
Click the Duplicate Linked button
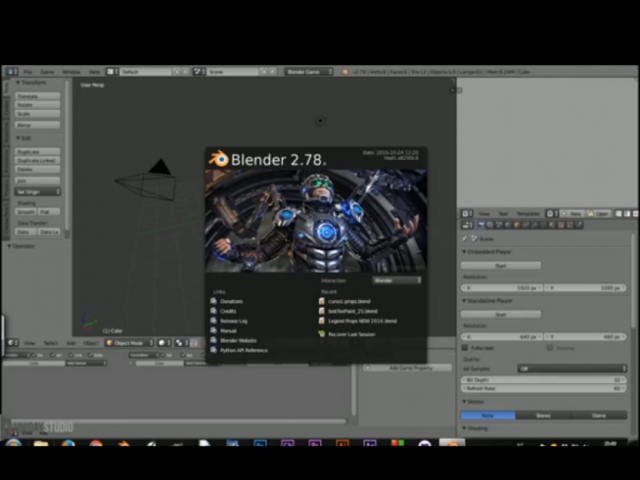(x=38, y=160)
